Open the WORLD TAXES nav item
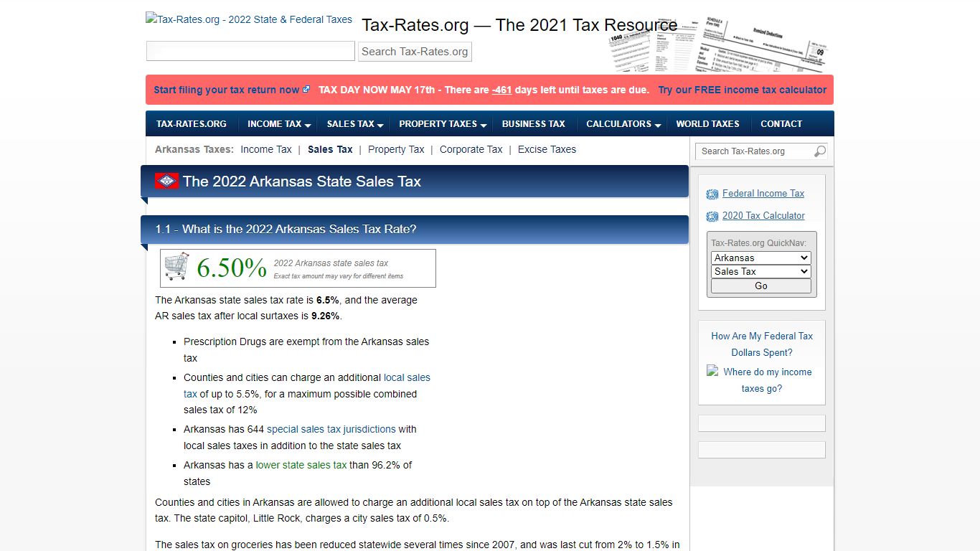Image resolution: width=980 pixels, height=551 pixels. pos(707,123)
